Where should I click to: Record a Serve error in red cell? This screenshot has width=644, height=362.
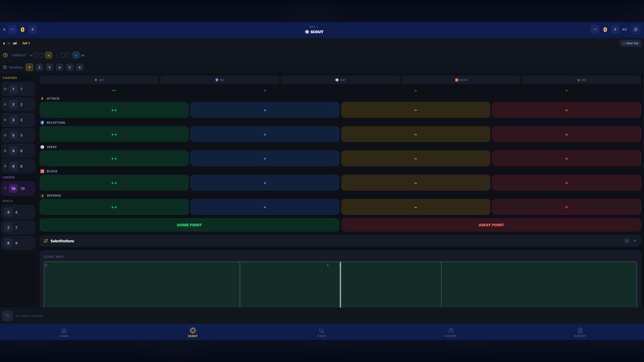(x=566, y=158)
